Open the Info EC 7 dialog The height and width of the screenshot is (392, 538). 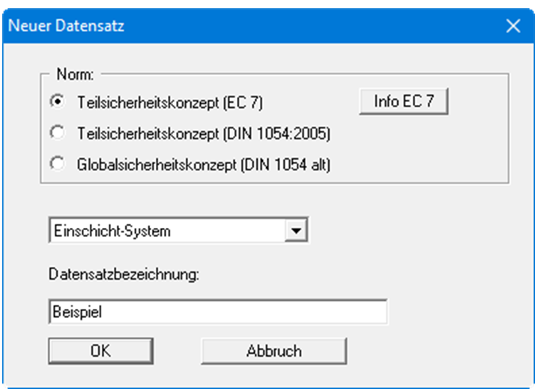pyautogui.click(x=404, y=101)
